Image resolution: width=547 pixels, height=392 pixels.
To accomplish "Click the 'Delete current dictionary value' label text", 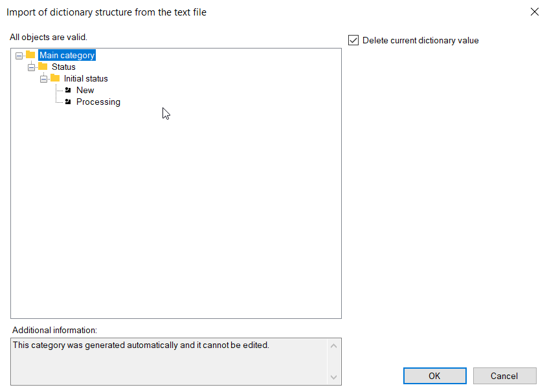I will click(420, 40).
